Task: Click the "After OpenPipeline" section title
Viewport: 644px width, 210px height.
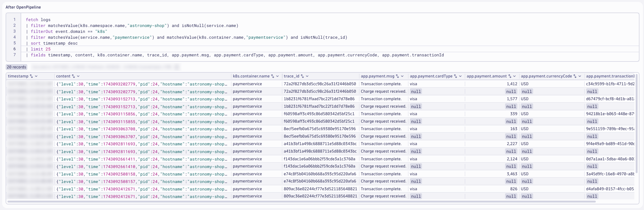Action: [23, 7]
